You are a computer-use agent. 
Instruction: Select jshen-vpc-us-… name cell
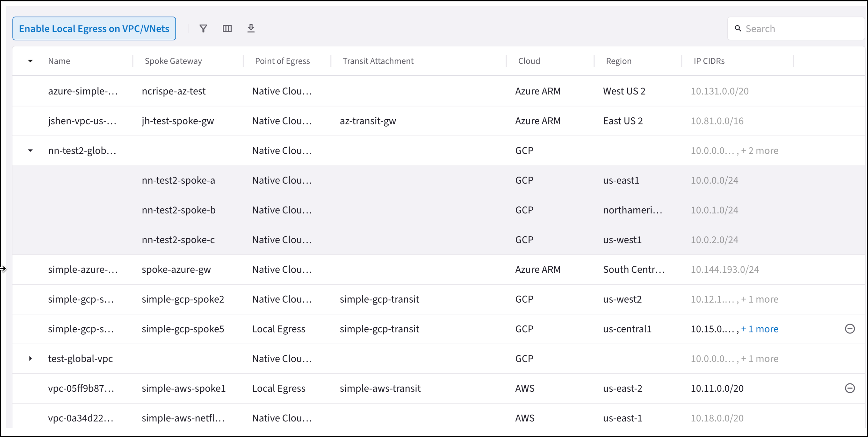coord(82,121)
